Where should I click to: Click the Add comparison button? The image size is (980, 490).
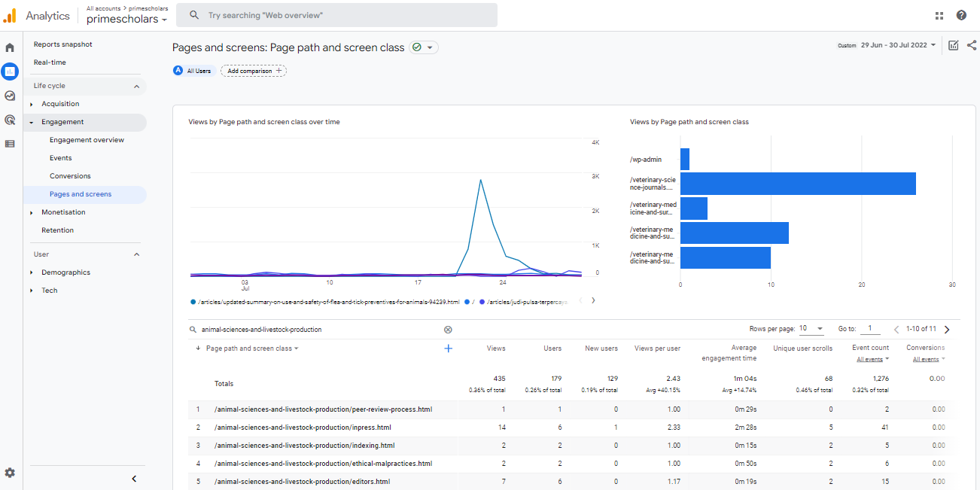pyautogui.click(x=254, y=71)
